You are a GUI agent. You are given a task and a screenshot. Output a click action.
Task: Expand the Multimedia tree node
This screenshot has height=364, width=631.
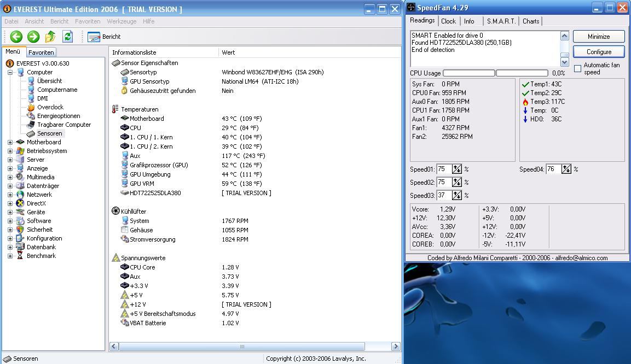(x=10, y=177)
